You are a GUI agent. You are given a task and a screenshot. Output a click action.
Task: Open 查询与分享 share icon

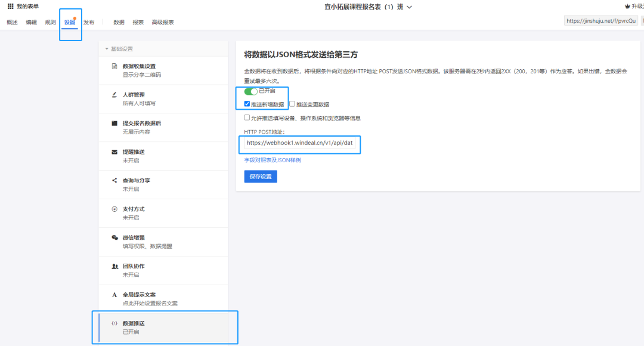coord(114,180)
